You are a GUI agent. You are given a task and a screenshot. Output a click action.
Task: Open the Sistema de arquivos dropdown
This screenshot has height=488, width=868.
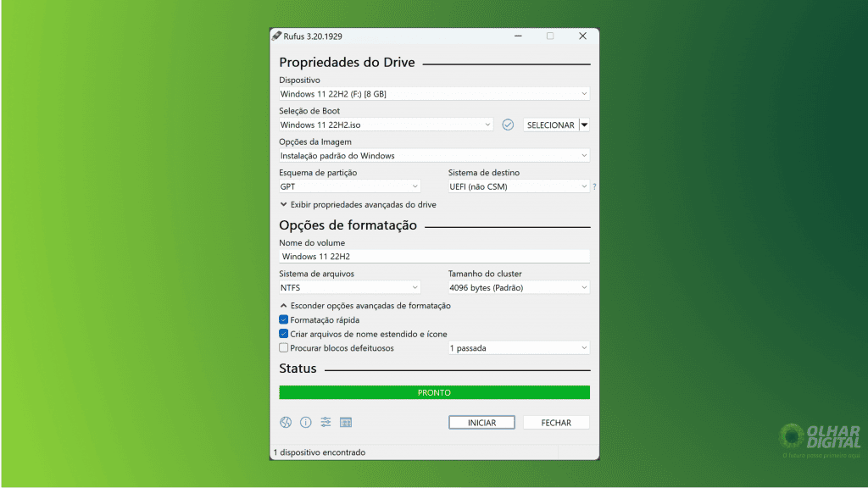pyautogui.click(x=349, y=288)
